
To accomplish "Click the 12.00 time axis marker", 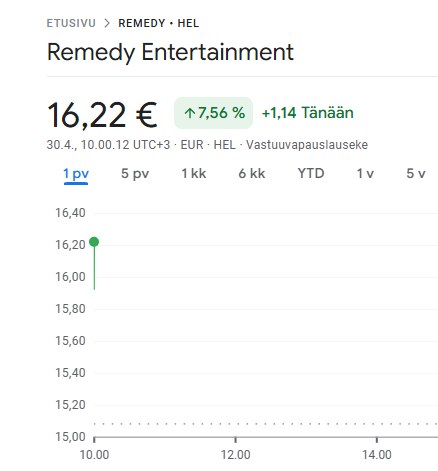I will [236, 455].
